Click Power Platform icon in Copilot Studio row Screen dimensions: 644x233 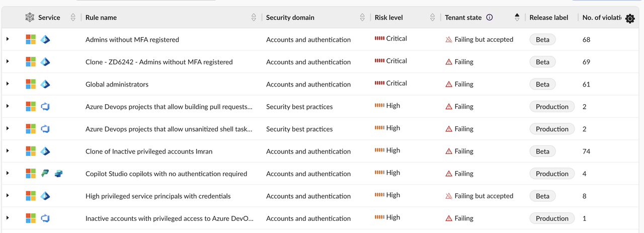(45, 174)
